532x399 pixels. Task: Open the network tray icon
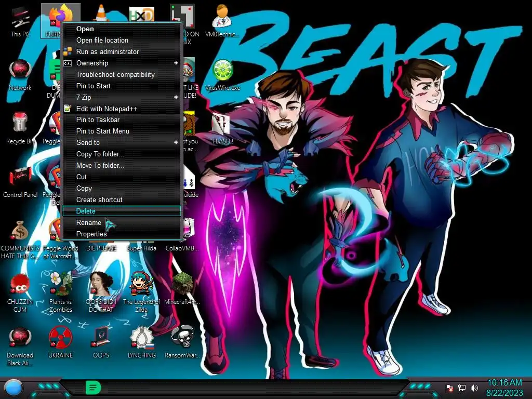pos(462,388)
